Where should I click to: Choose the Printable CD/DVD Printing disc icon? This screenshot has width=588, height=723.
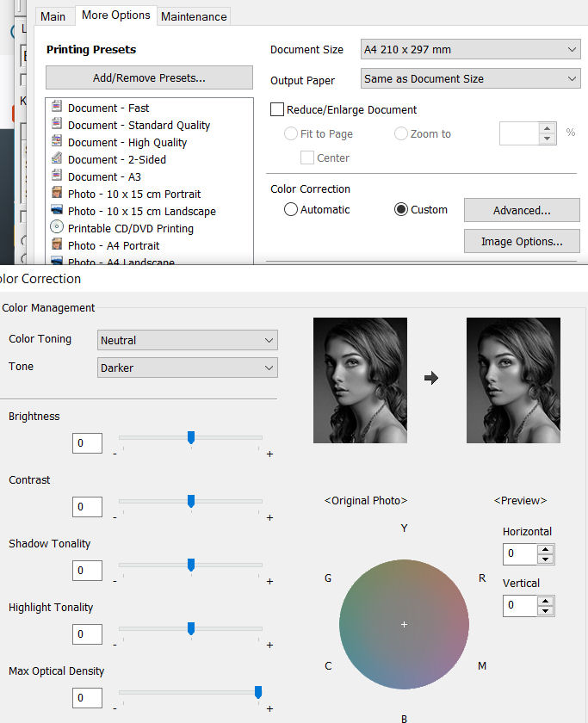click(57, 228)
